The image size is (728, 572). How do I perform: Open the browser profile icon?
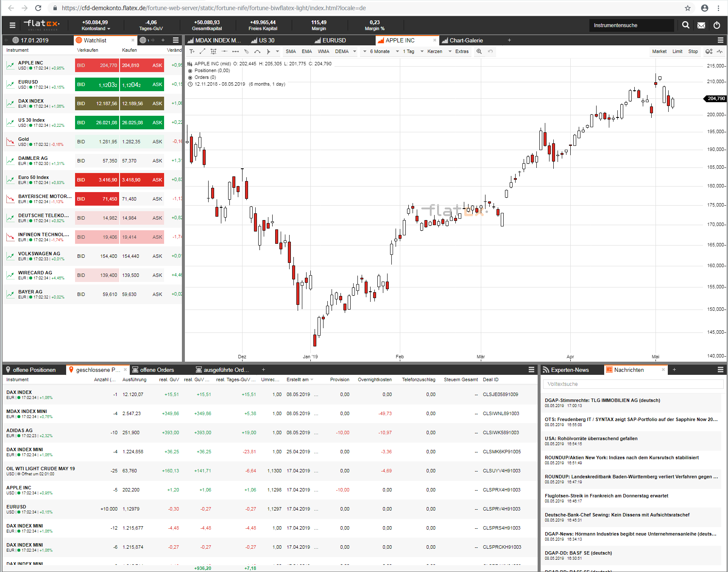point(705,8)
